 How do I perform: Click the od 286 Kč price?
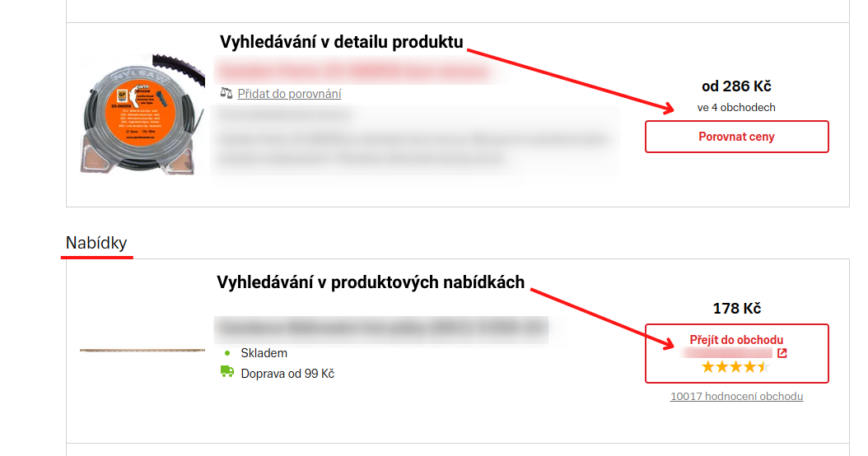pos(736,86)
